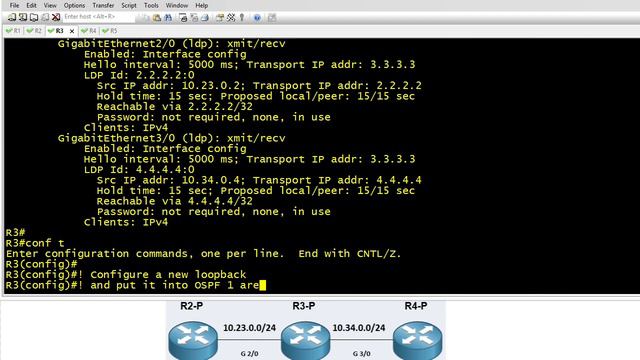
Task: Click the 'Src IP addr: 10.34.0.4' line
Action: [259, 180]
